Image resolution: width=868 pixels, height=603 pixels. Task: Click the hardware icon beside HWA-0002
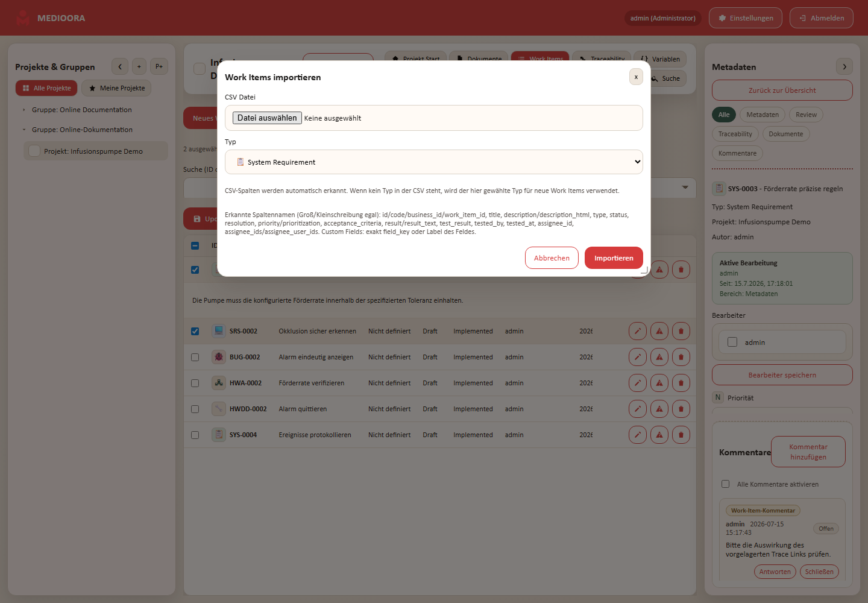(219, 383)
